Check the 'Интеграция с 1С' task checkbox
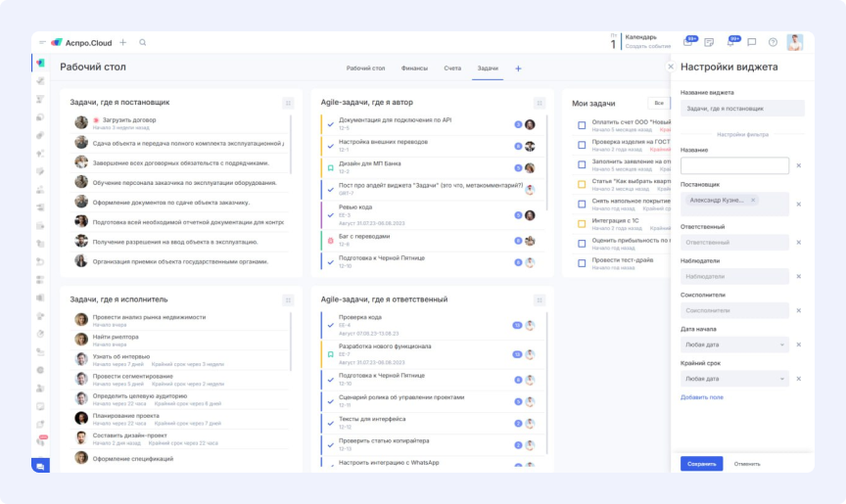846x504 pixels. pos(582,222)
